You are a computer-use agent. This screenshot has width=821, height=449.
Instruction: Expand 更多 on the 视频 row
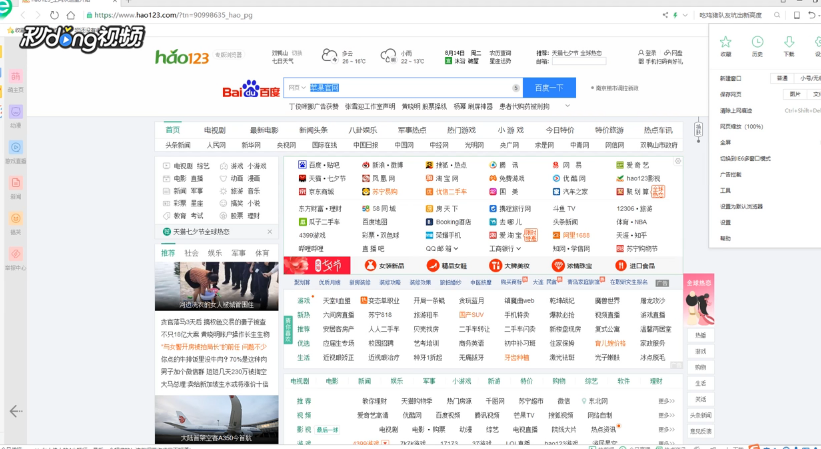click(x=667, y=415)
